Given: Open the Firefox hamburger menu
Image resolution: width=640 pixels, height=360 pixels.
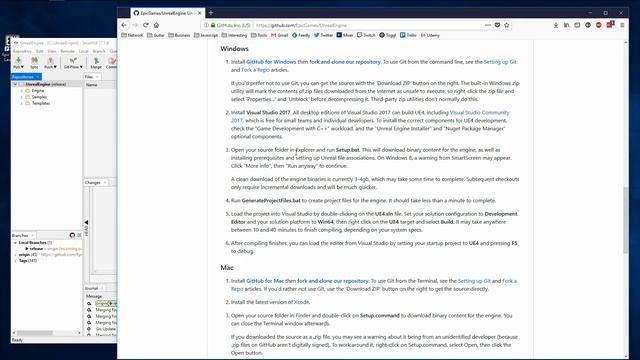Looking at the screenshot, I should coord(622,25).
